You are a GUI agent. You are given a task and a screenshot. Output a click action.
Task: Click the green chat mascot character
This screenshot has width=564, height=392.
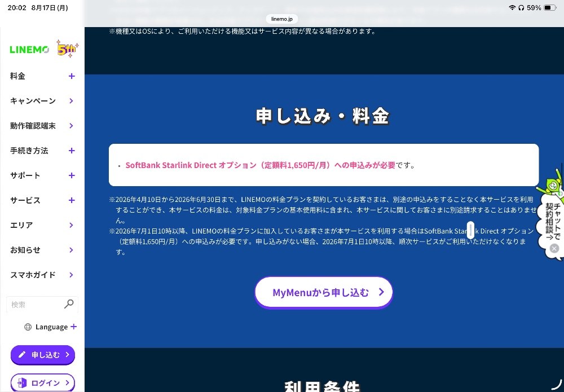(x=552, y=185)
